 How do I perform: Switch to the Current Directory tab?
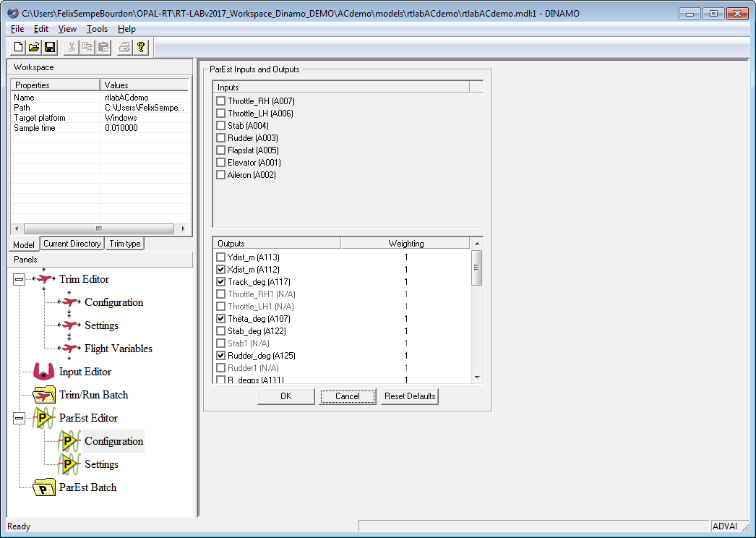point(72,244)
